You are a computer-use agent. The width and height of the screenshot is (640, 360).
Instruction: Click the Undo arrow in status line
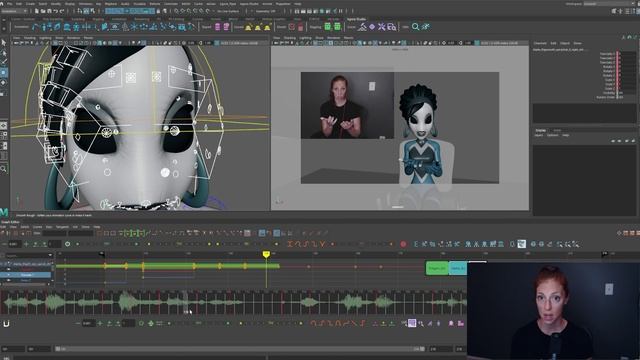pyautogui.click(x=56, y=11)
